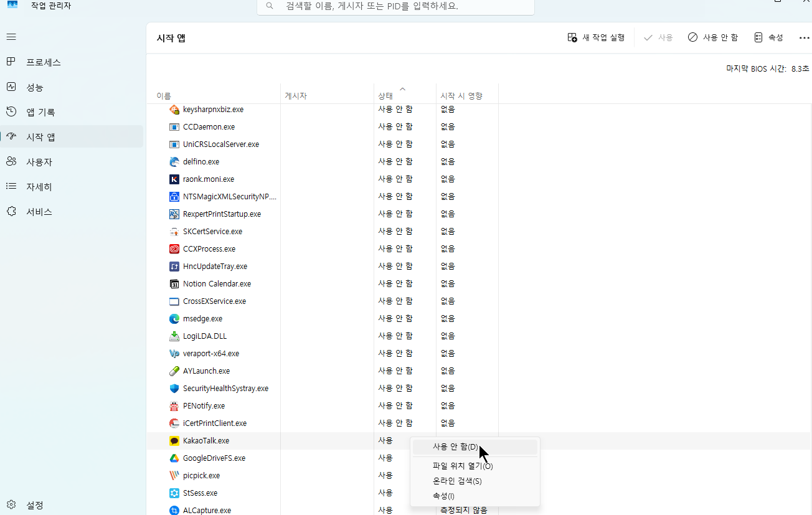Screen dimensions: 812x515
Task: Click the RexpertPrintStartup.exe icon
Action: pos(174,214)
